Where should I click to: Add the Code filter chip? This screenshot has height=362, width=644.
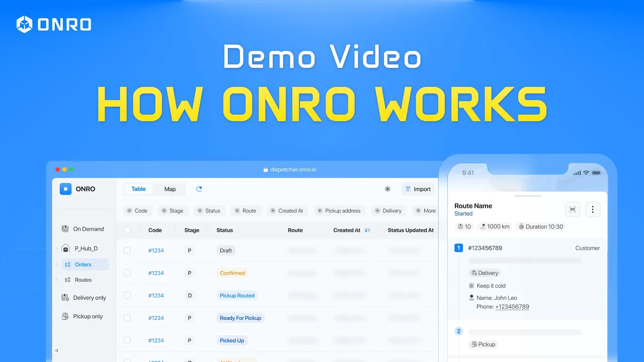point(137,211)
